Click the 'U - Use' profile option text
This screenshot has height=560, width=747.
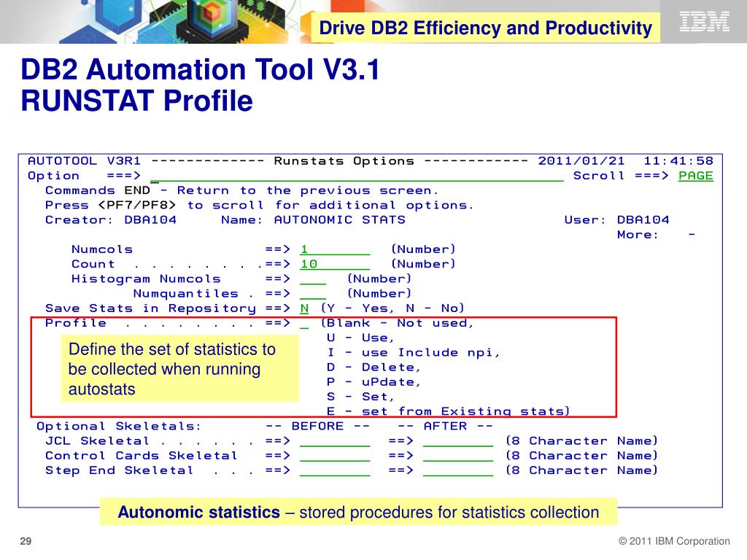(x=360, y=338)
